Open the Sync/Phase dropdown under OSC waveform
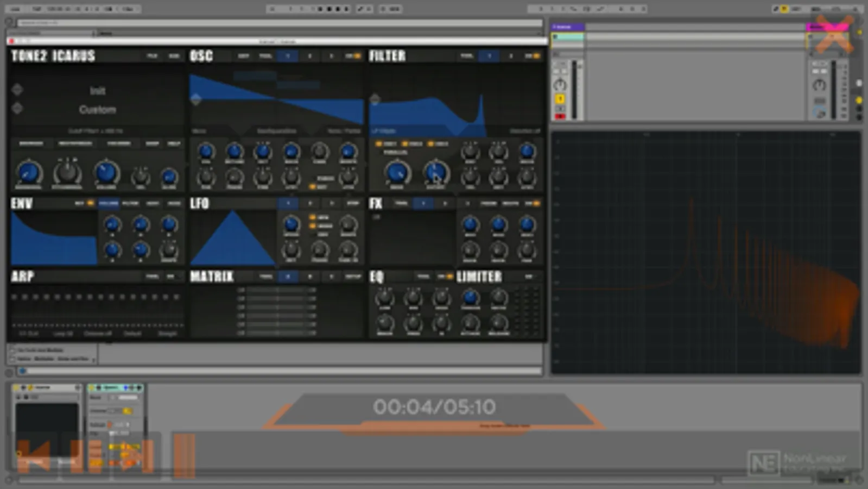Image resolution: width=868 pixels, height=489 pixels. click(x=344, y=131)
